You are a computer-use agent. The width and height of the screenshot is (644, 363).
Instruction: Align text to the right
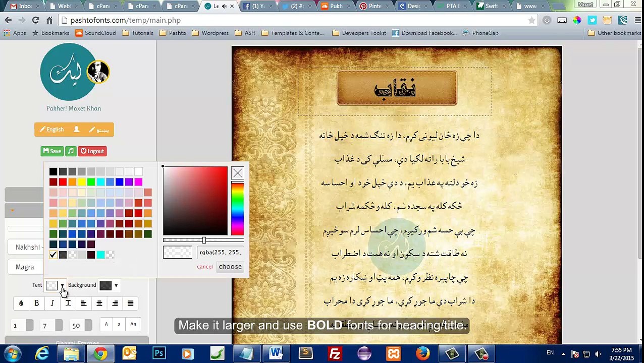pos(115,304)
